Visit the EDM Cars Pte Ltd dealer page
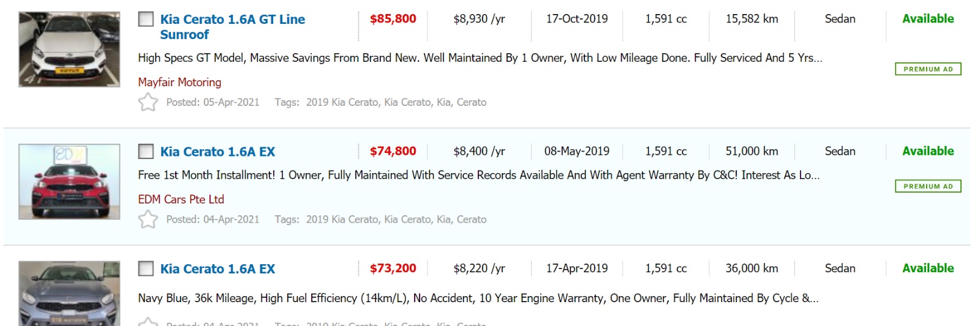The width and height of the screenshot is (980, 326). (181, 199)
